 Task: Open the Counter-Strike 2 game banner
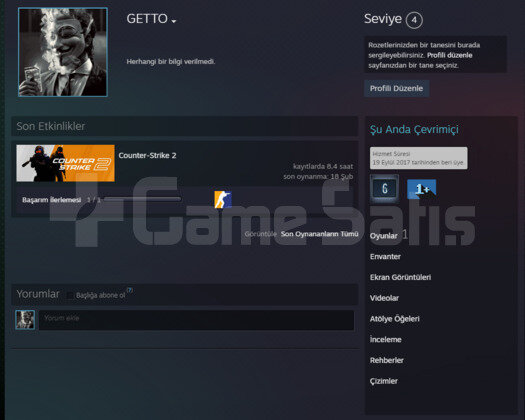click(x=66, y=163)
